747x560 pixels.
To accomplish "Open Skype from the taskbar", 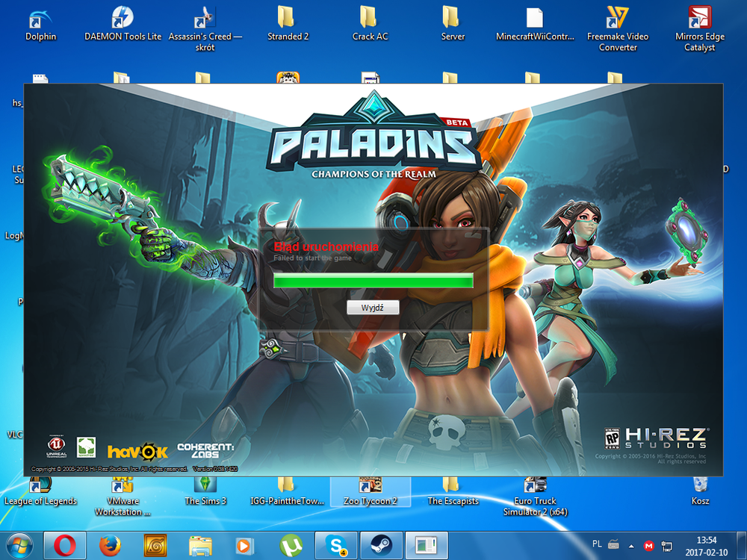I will tap(336, 546).
